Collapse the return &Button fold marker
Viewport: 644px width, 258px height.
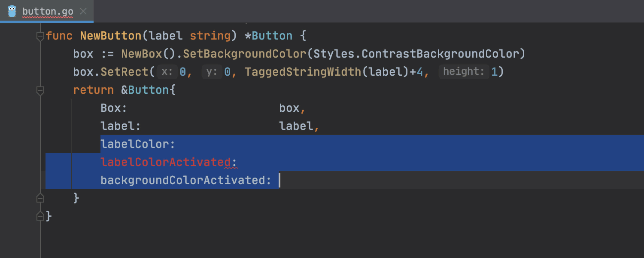tap(40, 90)
